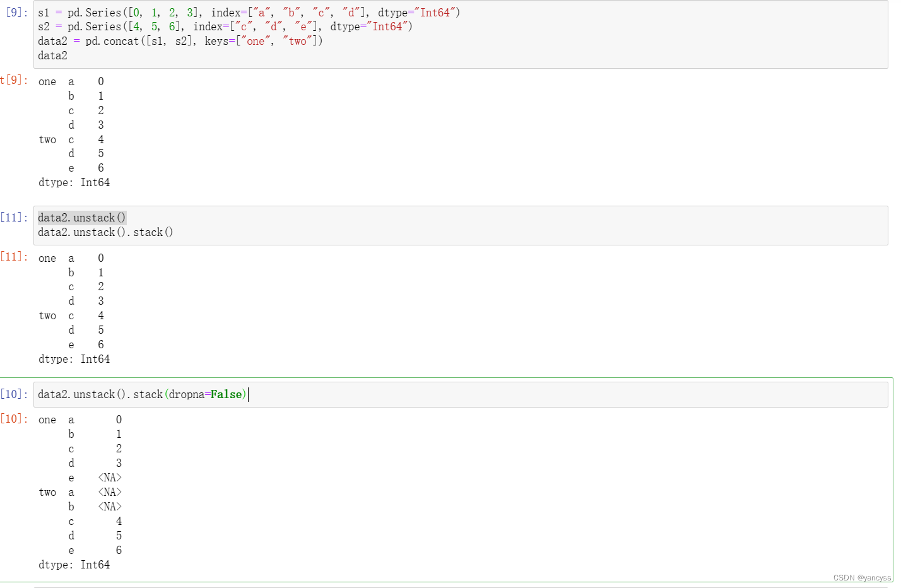Click the 'data2 = pd.concat' code line
This screenshot has width=901, height=588.
click(x=180, y=41)
